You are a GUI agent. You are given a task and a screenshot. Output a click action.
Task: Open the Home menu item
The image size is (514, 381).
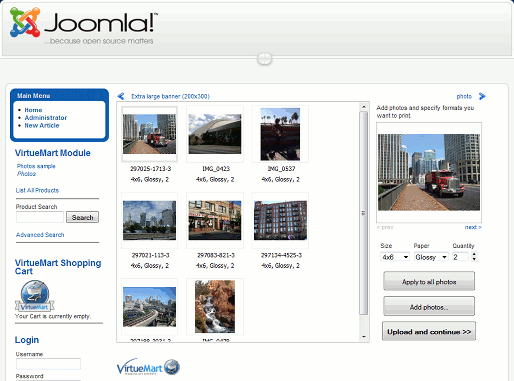(33, 110)
